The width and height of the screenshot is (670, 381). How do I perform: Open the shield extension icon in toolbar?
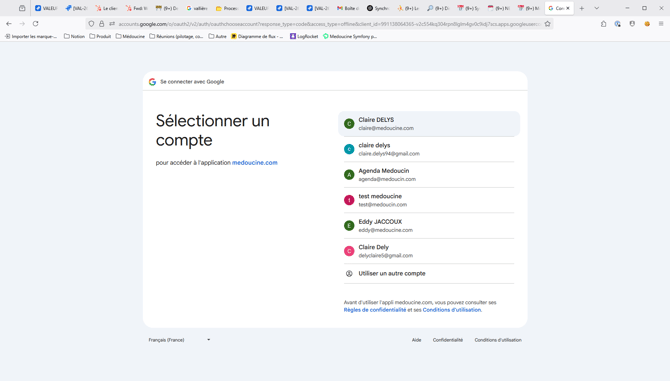632,24
